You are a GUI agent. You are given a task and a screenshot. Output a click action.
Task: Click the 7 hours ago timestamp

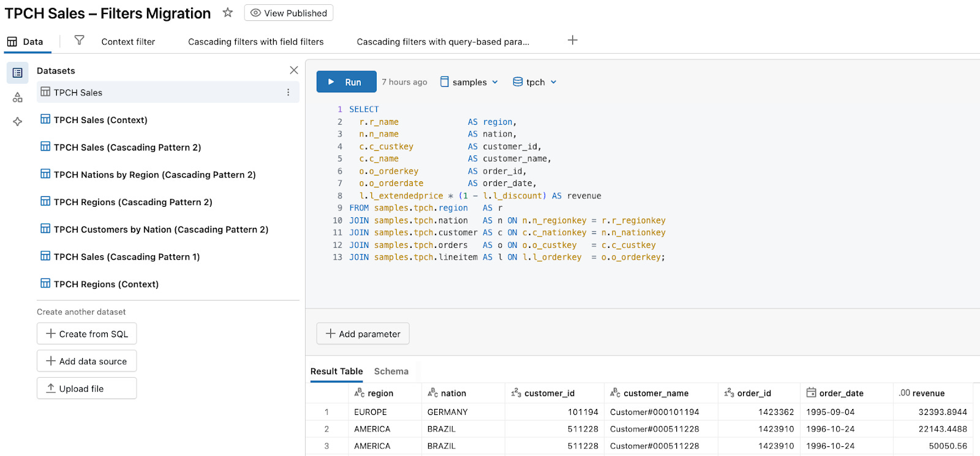tap(404, 82)
